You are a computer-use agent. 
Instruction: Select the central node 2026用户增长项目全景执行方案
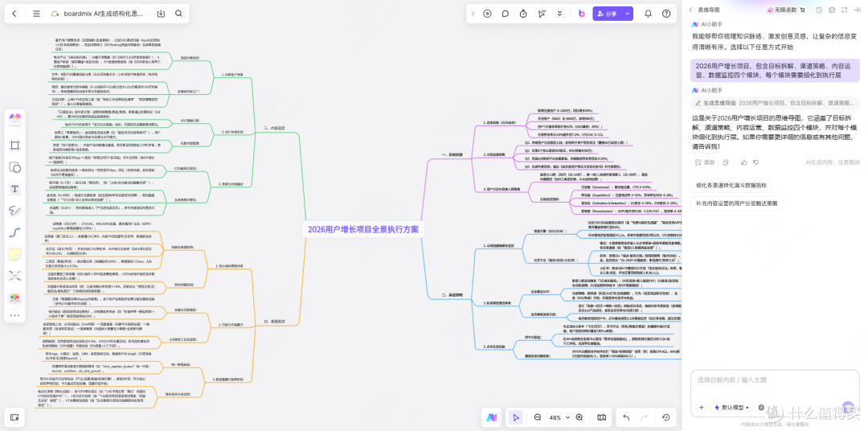click(363, 229)
